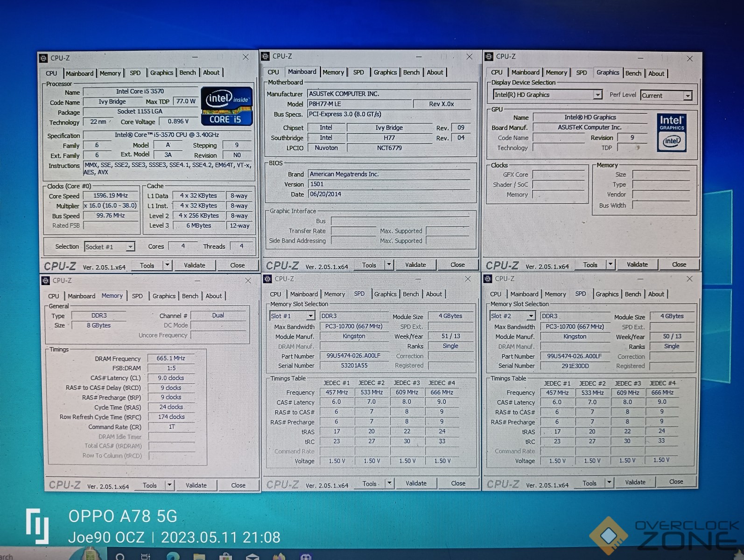The height and width of the screenshot is (560, 744).
Task: Click Close button in the Graphics window
Action: 679,264
